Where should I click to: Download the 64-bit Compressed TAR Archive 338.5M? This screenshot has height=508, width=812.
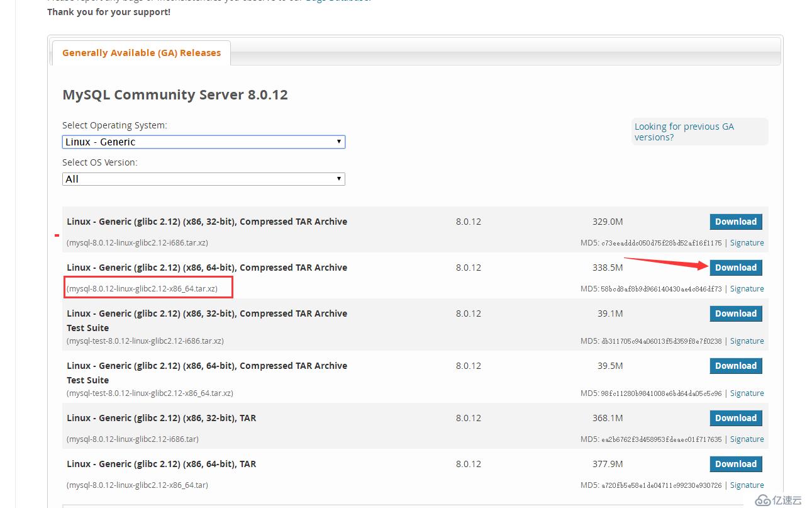coord(736,268)
